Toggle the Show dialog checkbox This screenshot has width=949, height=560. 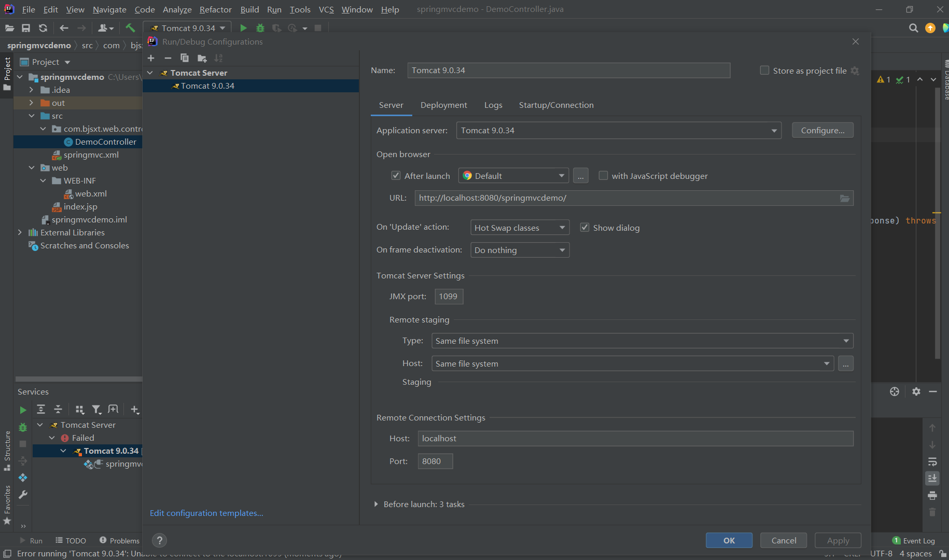click(584, 228)
